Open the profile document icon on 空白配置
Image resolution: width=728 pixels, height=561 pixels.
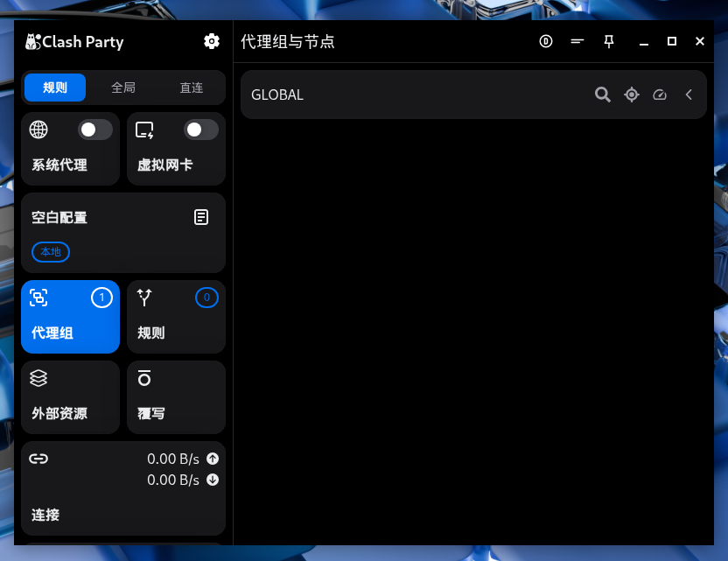[x=201, y=217]
